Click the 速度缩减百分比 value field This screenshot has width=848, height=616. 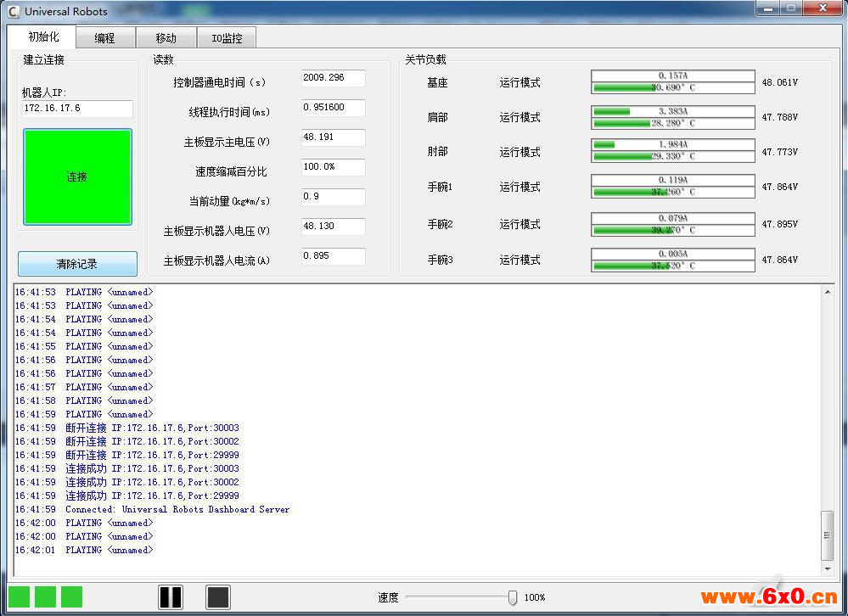pyautogui.click(x=333, y=167)
